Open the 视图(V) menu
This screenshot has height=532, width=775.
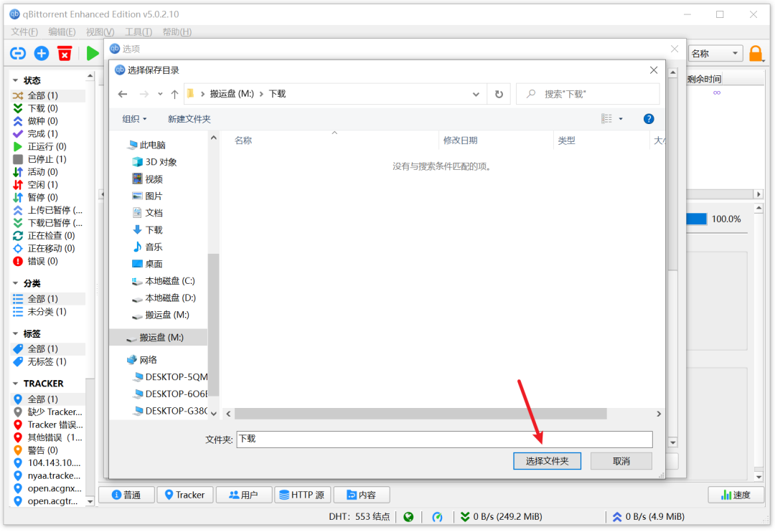pos(100,32)
